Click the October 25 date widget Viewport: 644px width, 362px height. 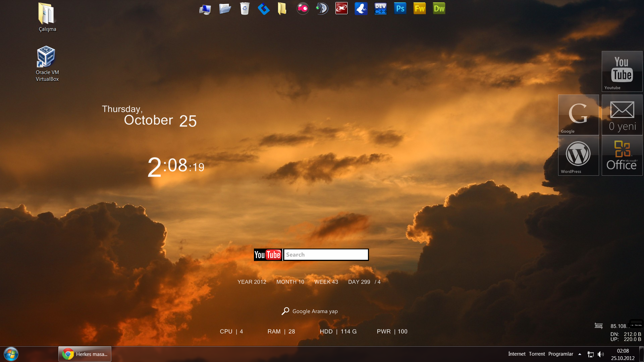[160, 121]
